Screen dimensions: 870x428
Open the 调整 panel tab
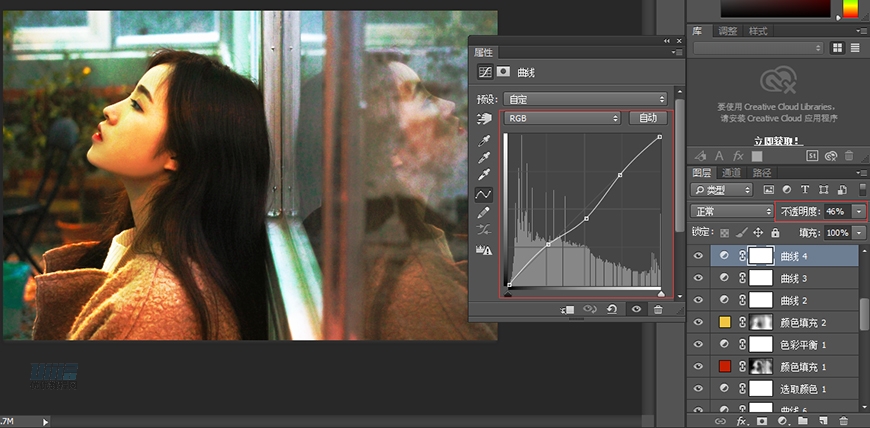point(728,31)
